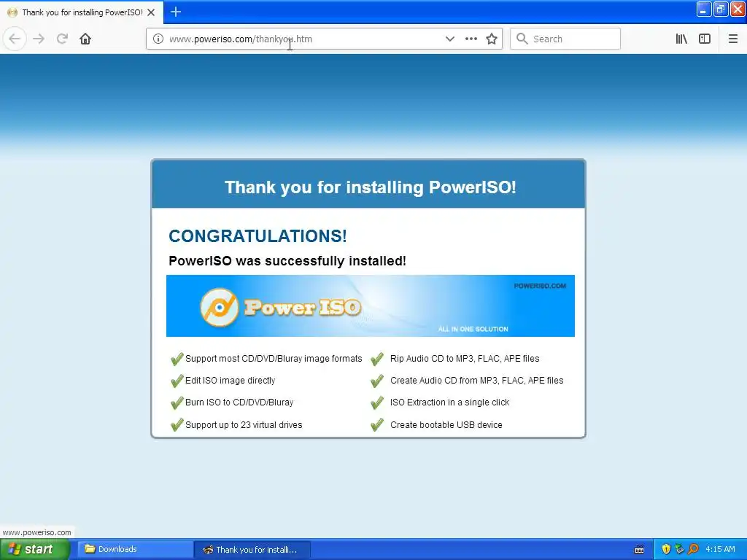Screen dimensions: 747x560
Task: Click checkmark beside 'Rip Audio CD to MP3'
Action: (x=377, y=359)
